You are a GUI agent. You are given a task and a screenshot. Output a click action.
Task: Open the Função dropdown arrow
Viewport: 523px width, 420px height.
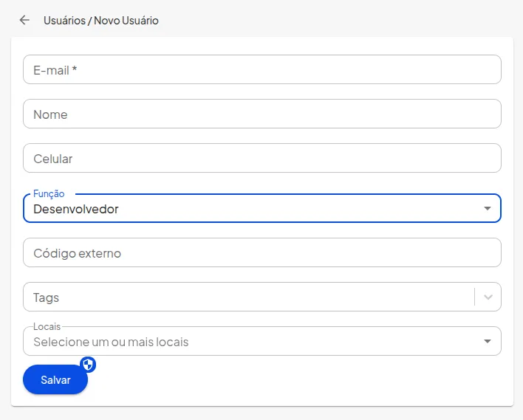[x=487, y=209]
